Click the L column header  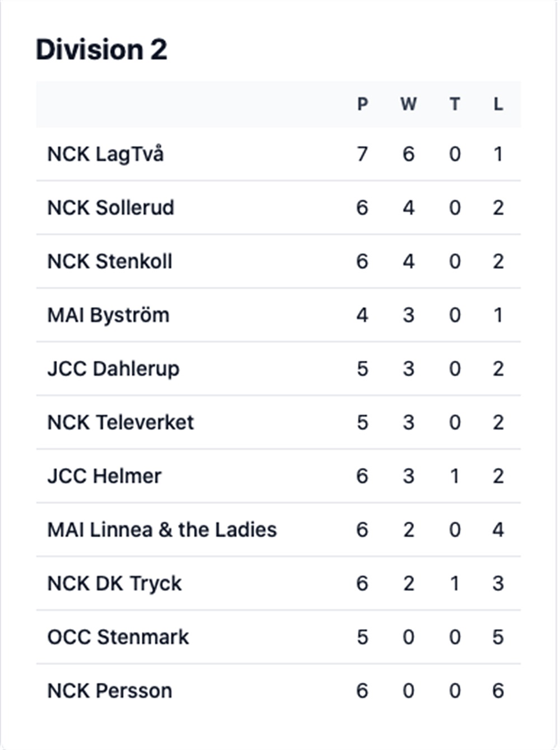point(498,104)
